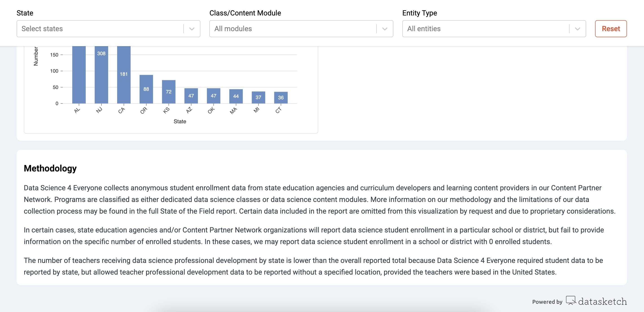This screenshot has width=644, height=312.
Task: Click the tall AL bar
Action: coord(79,75)
